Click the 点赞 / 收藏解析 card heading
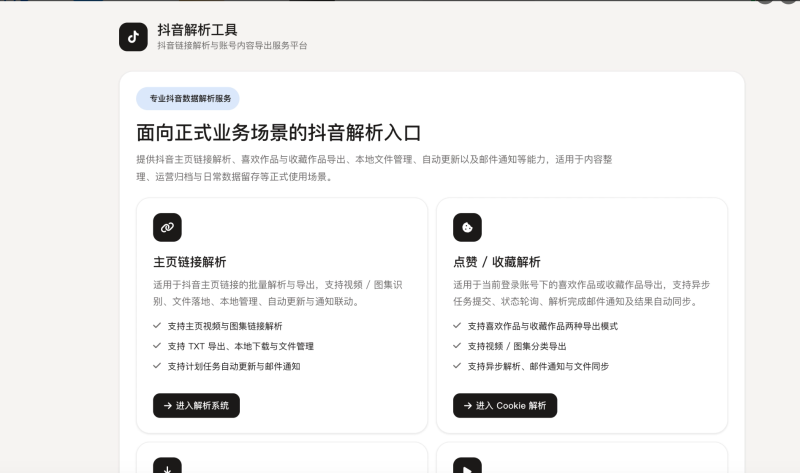The image size is (800, 473). [497, 262]
